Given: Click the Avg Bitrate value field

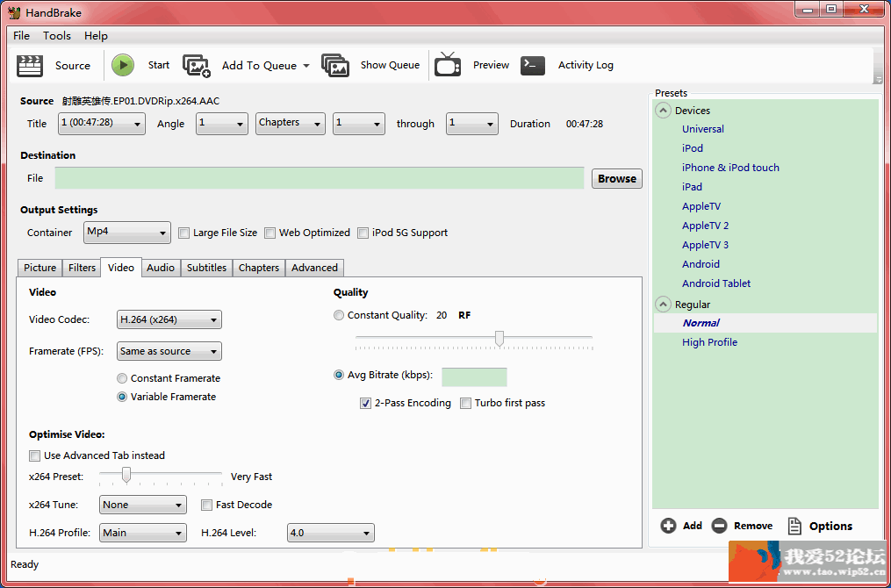Looking at the screenshot, I should [x=474, y=377].
